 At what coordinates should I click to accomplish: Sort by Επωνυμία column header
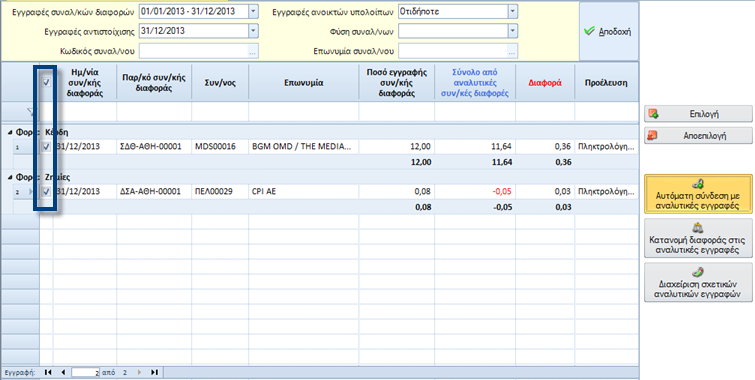point(303,83)
